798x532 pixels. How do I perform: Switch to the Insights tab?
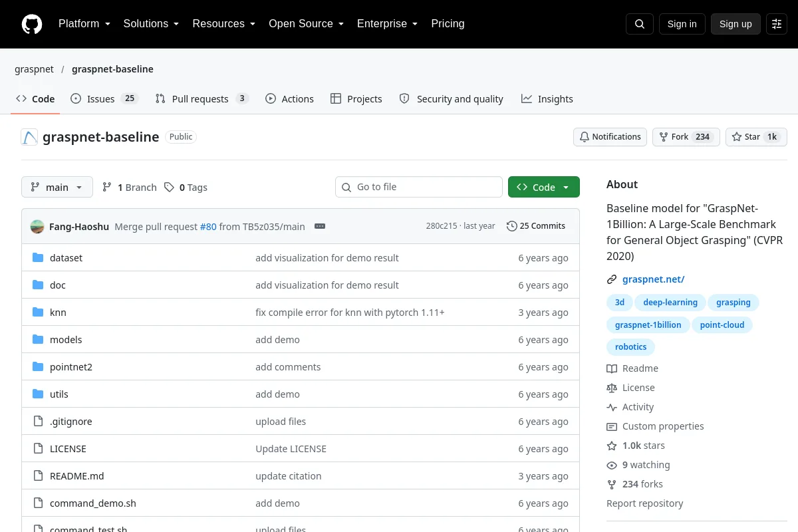pyautogui.click(x=547, y=98)
